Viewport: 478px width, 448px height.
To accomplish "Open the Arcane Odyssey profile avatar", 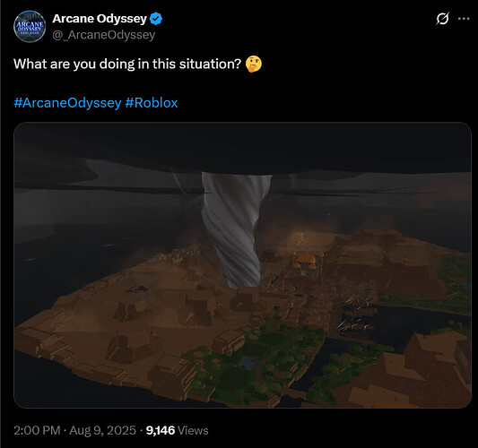I will [x=30, y=27].
